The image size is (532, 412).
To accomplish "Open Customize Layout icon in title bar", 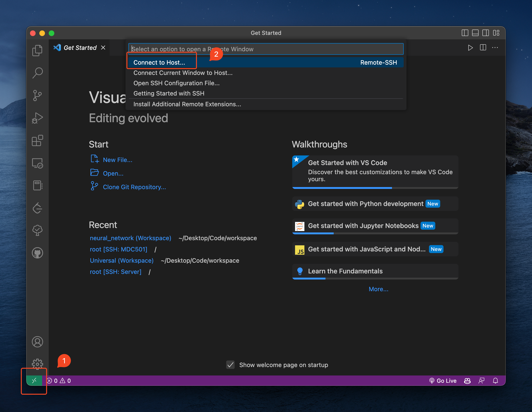I will 496,33.
